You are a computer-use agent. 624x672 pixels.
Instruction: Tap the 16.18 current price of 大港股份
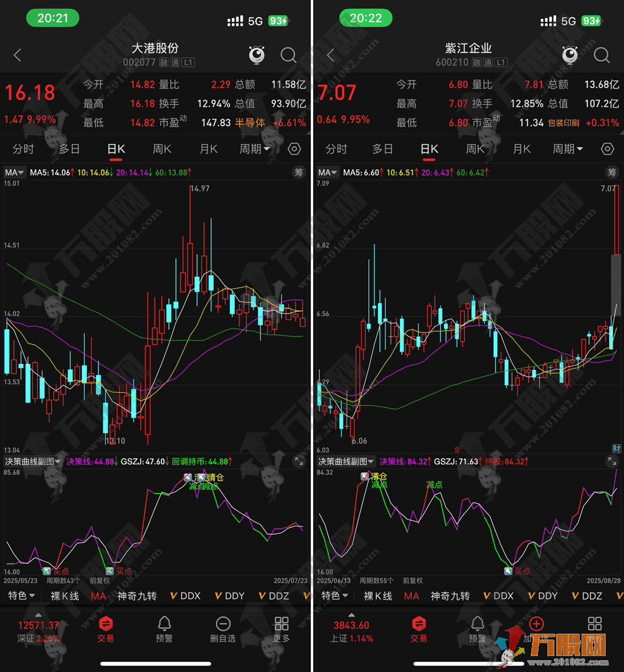(x=30, y=93)
